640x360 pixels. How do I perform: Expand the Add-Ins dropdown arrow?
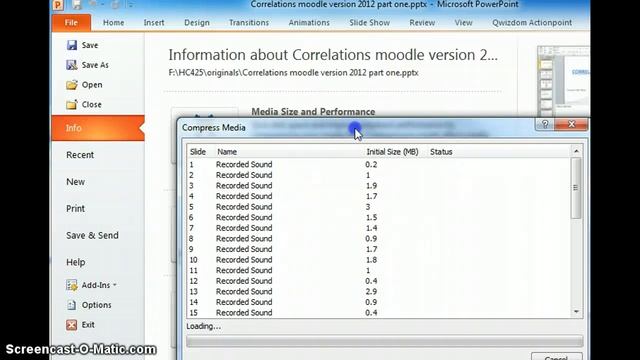(115, 285)
